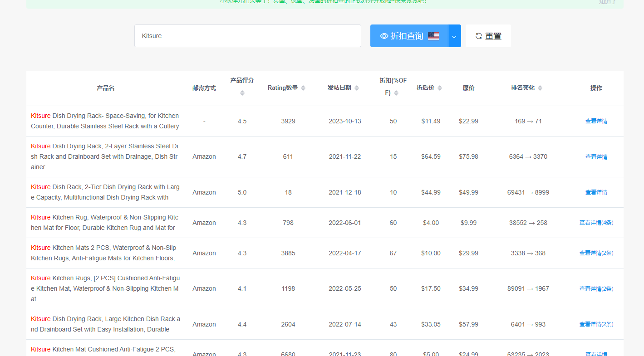Click the sort arrows next to 发帖日期
Screen dimensions: 644x356
(357, 88)
